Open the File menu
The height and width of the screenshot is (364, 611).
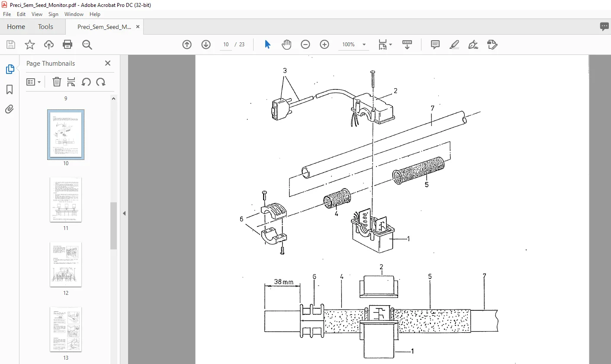[x=7, y=14]
